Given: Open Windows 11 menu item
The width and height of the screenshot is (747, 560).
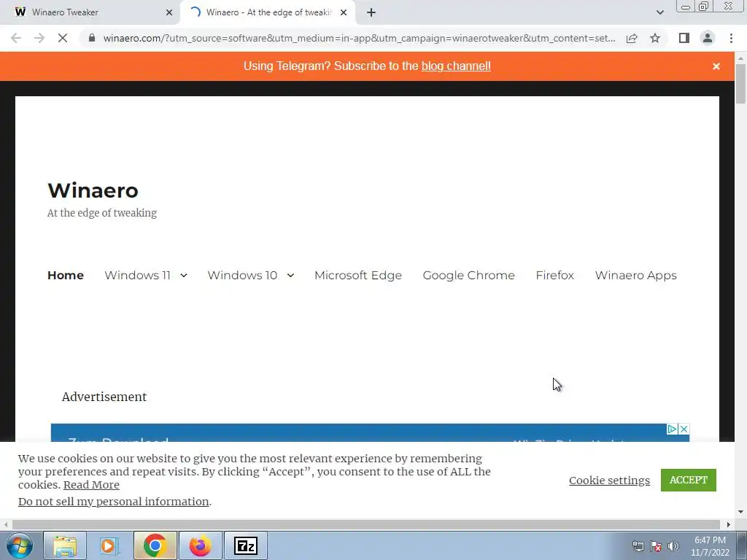Looking at the screenshot, I should click(138, 275).
